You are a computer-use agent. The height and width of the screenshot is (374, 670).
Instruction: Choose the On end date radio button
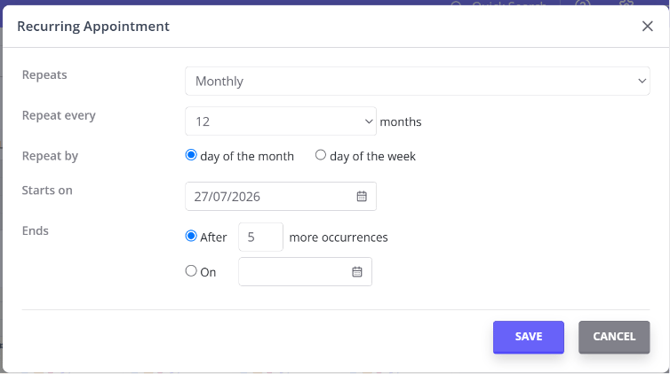click(191, 271)
